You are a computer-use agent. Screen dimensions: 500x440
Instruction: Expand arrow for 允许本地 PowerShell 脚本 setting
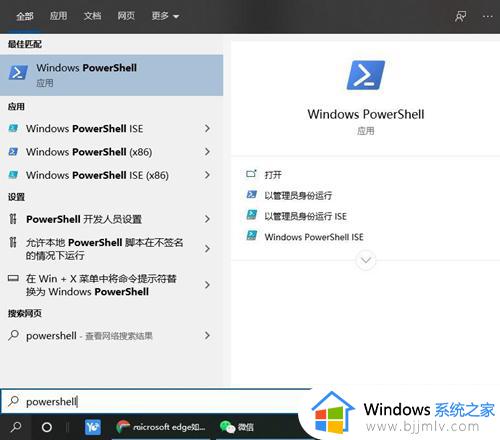(207, 249)
